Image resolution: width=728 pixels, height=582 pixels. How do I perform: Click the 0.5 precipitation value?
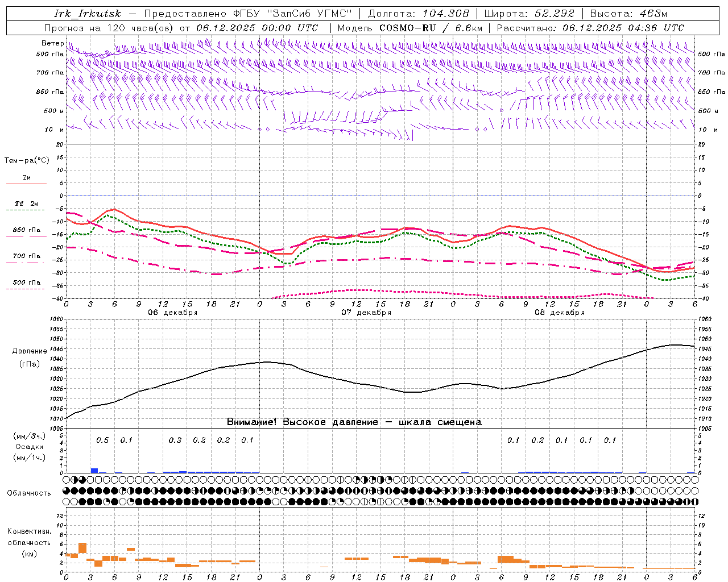(x=102, y=440)
